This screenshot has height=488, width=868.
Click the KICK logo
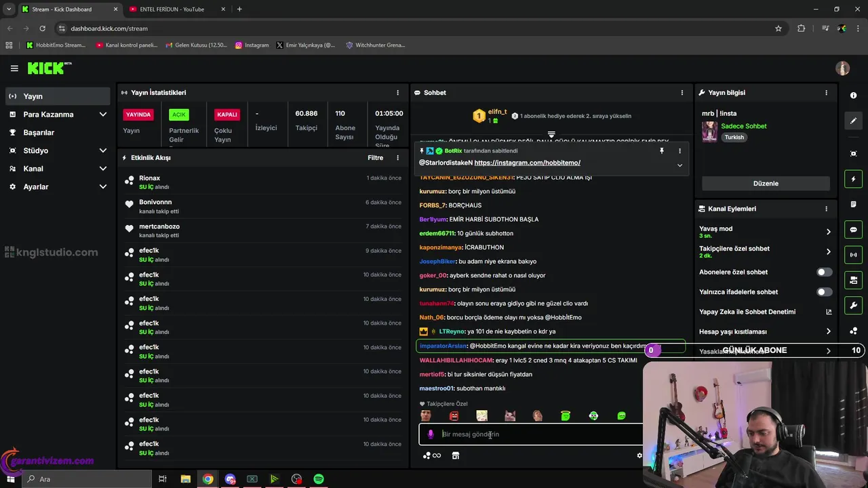coord(49,68)
